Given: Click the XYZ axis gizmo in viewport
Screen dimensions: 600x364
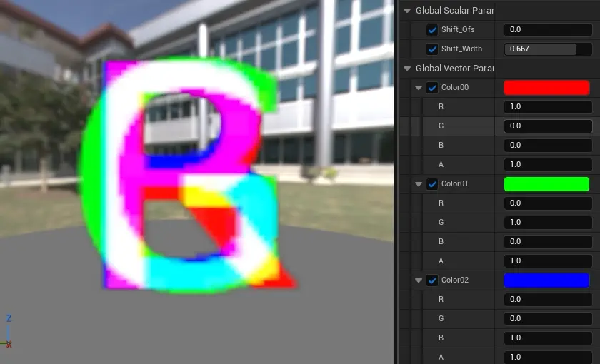Looking at the screenshot, I should click(9, 332).
